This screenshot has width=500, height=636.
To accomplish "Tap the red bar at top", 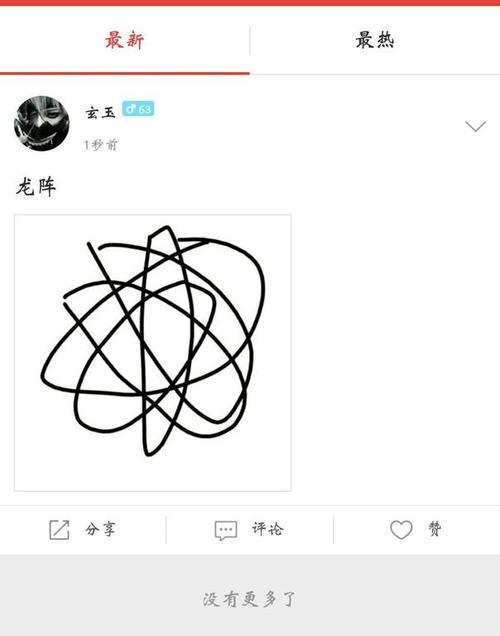I will [250, 3].
